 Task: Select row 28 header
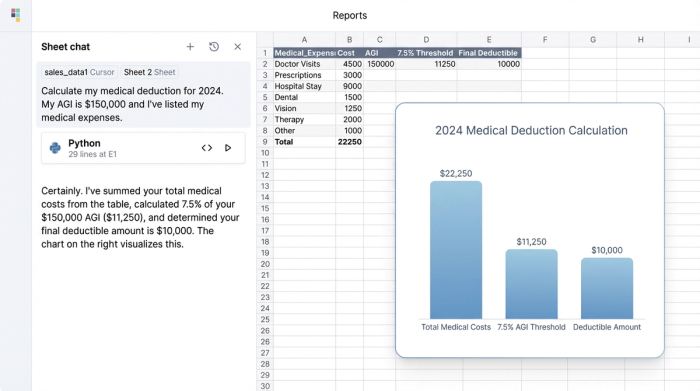click(x=265, y=364)
